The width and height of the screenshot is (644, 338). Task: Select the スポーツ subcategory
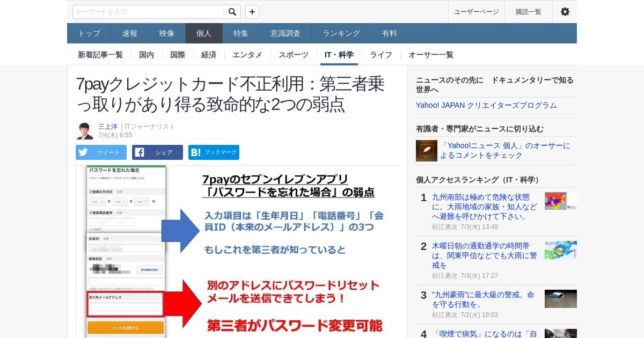294,55
